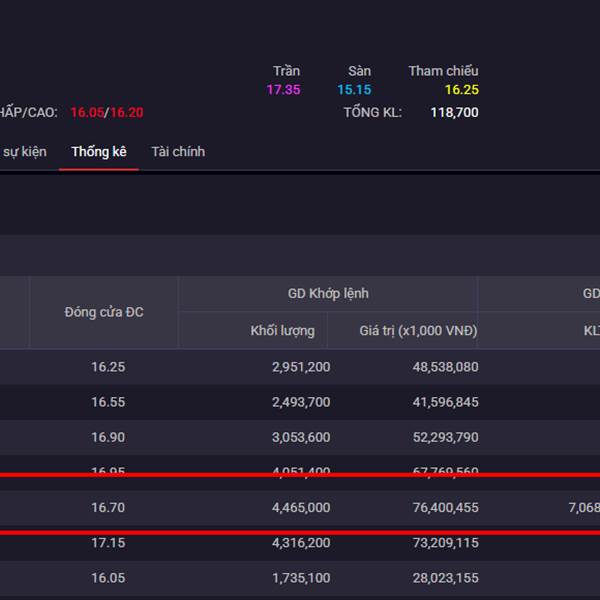Click the Khối lượng column header
The image size is (600, 600).
coord(282,331)
